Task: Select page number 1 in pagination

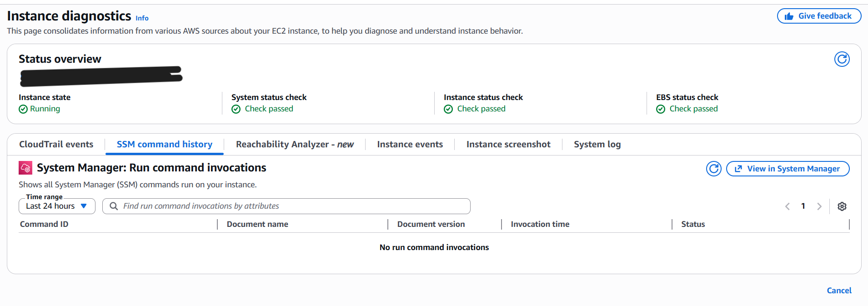Action: (x=803, y=206)
